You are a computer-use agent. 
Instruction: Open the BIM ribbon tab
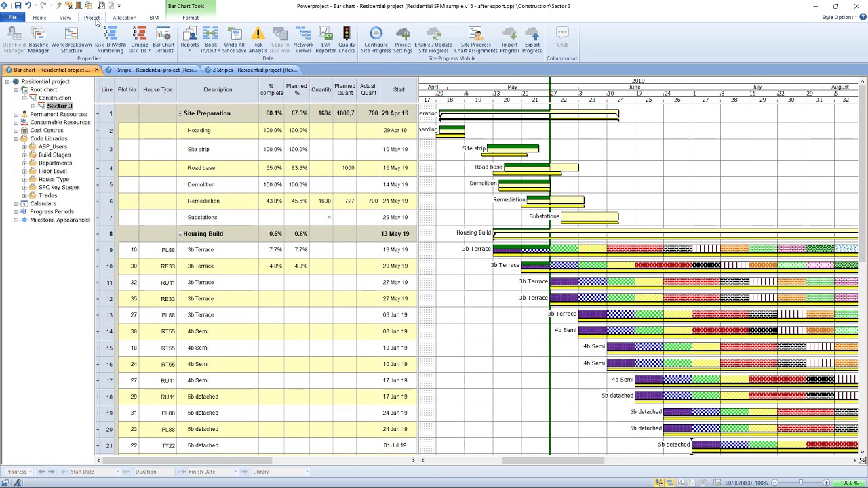click(x=154, y=18)
